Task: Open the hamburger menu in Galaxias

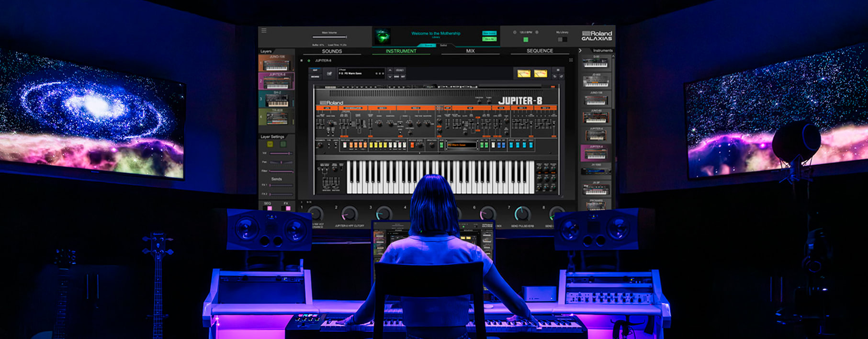Action: pos(264,30)
